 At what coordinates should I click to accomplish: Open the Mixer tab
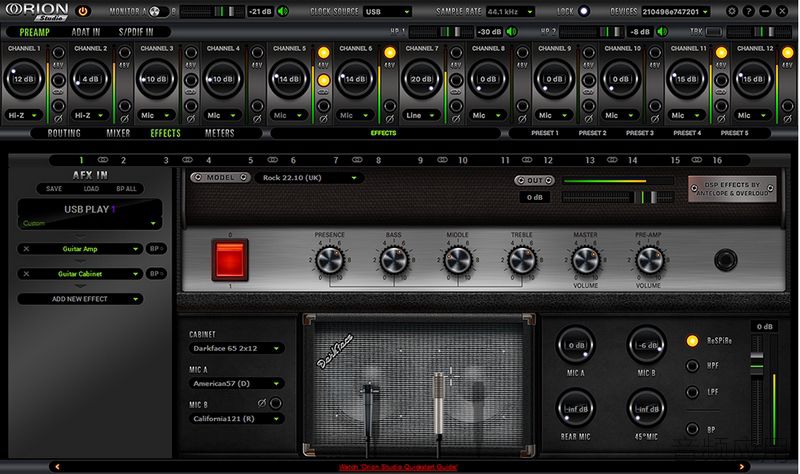(118, 133)
